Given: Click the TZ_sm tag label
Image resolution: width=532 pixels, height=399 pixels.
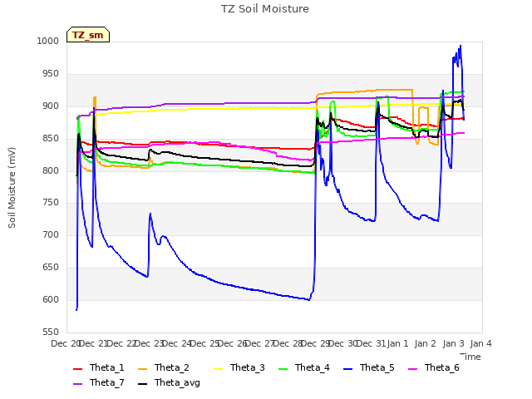Looking at the screenshot, I should click(x=88, y=35).
